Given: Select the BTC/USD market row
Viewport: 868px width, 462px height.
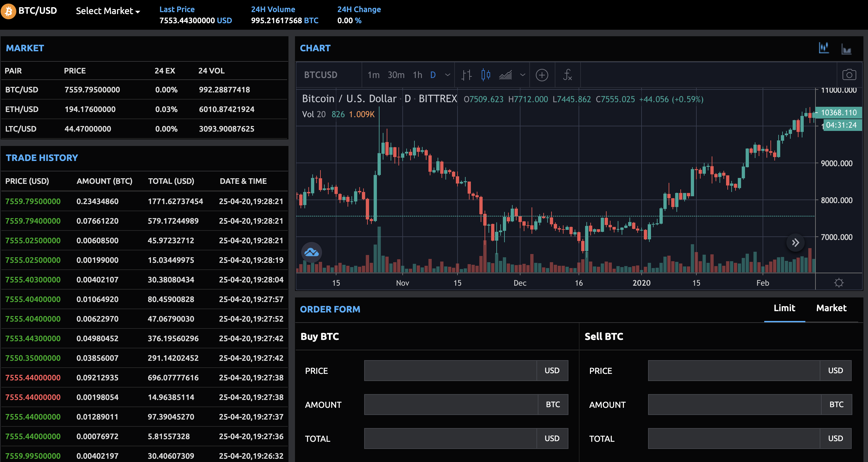Looking at the screenshot, I should click(x=144, y=90).
